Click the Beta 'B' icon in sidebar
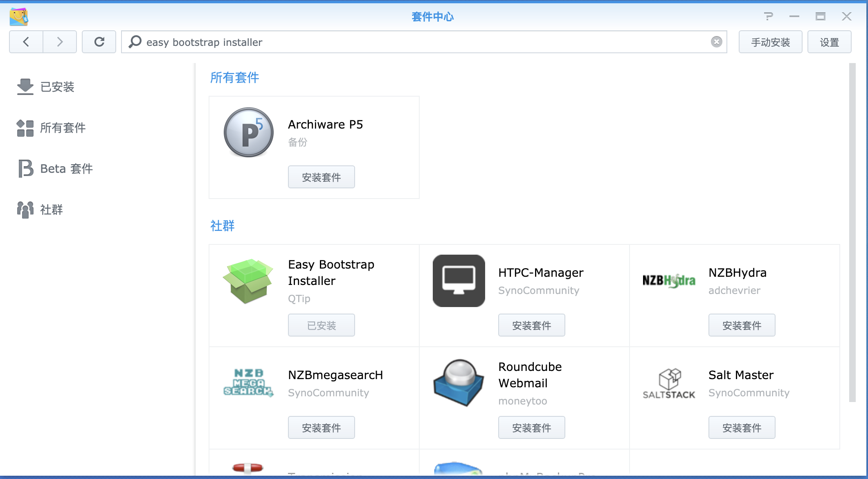 [25, 168]
